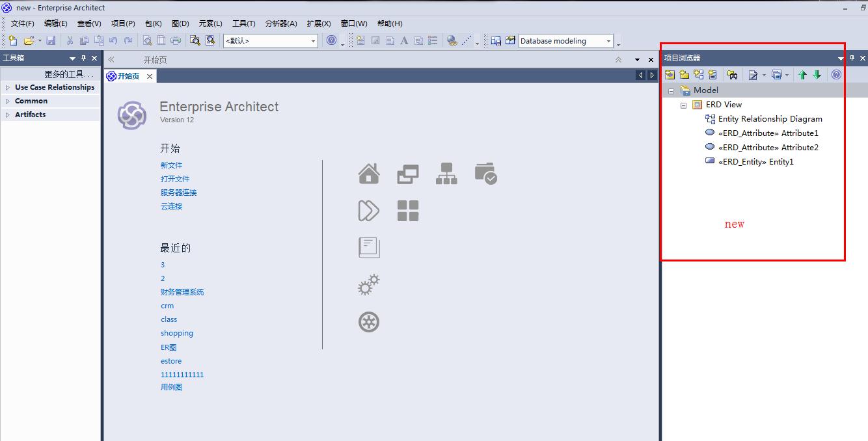The width and height of the screenshot is (868, 441).
Task: Click the New Diagram icon in project browser
Action: point(698,75)
